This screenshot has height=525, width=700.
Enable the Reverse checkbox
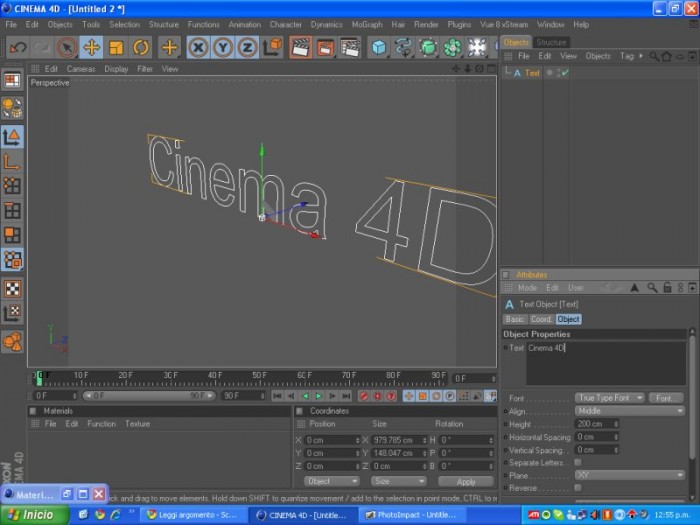578,488
